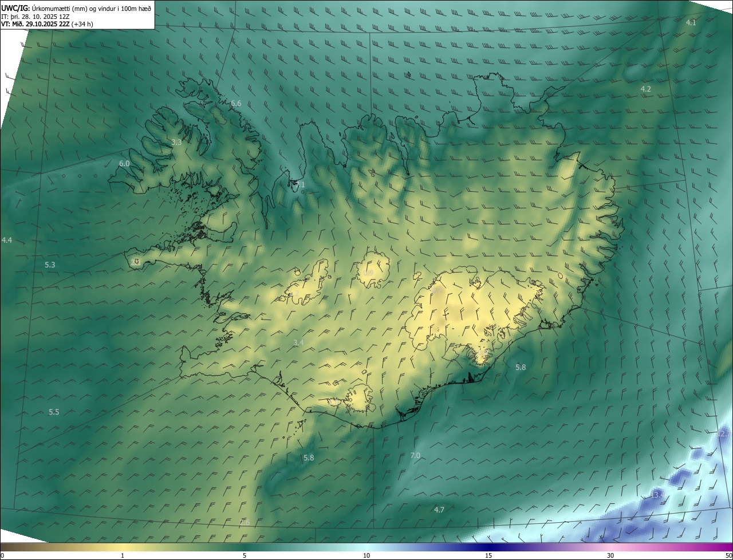The height and width of the screenshot is (560, 733).
Task: Click the 6.6 value near Westfjords
Action: 236,104
